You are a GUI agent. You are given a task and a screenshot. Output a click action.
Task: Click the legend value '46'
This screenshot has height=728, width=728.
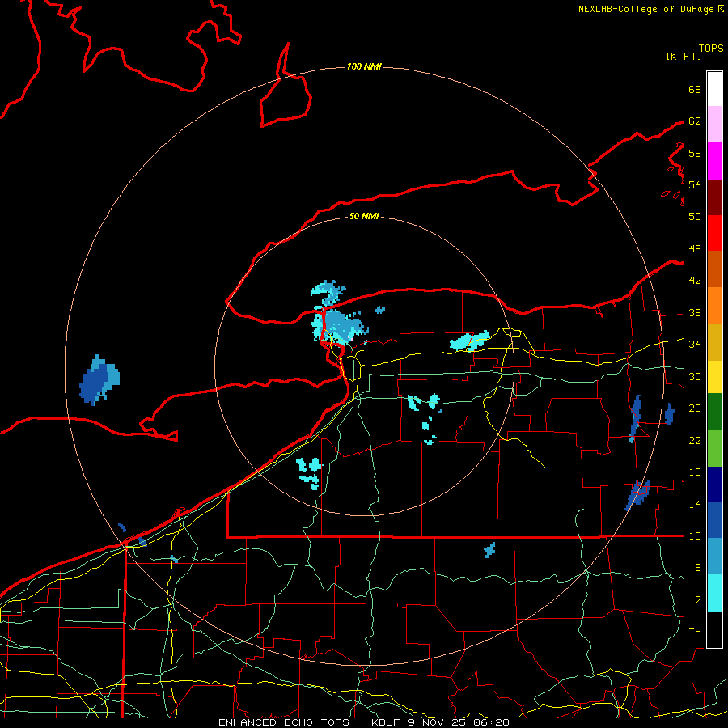click(x=695, y=249)
